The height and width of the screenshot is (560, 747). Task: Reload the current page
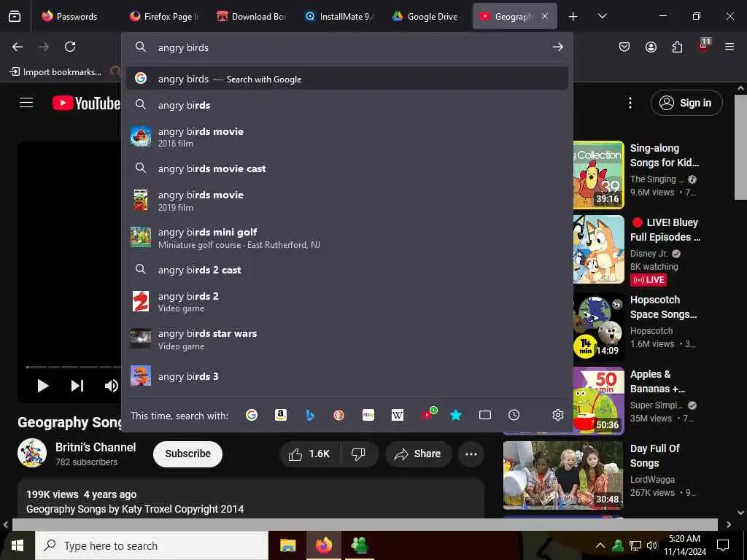pos(70,47)
